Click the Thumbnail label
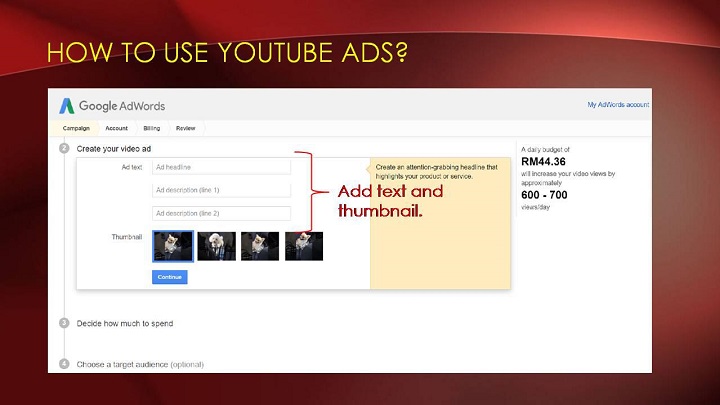This screenshot has width=720, height=405. click(x=127, y=237)
